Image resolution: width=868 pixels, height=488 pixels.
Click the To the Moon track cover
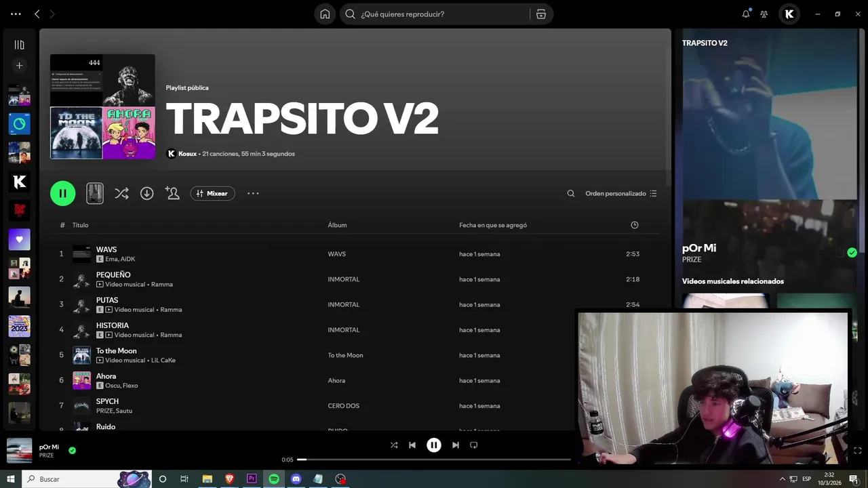[81, 355]
